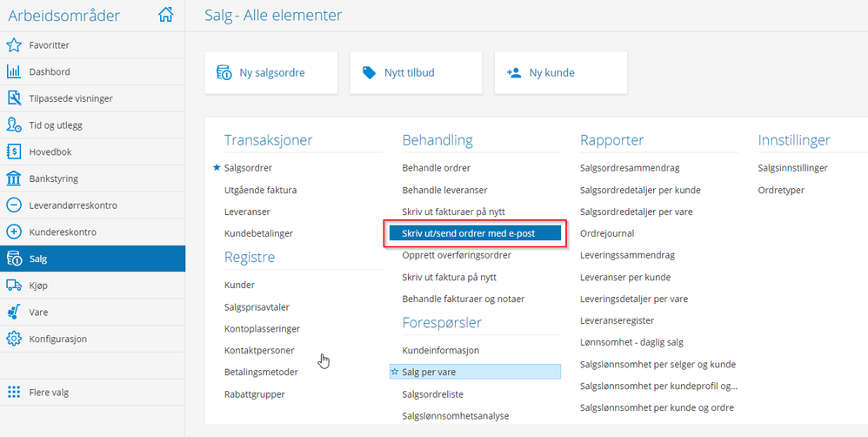Click the Dashbord bar chart icon
868x437 pixels.
tap(14, 72)
